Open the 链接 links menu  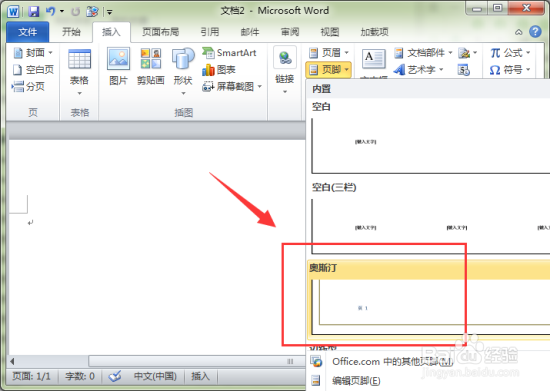click(284, 70)
